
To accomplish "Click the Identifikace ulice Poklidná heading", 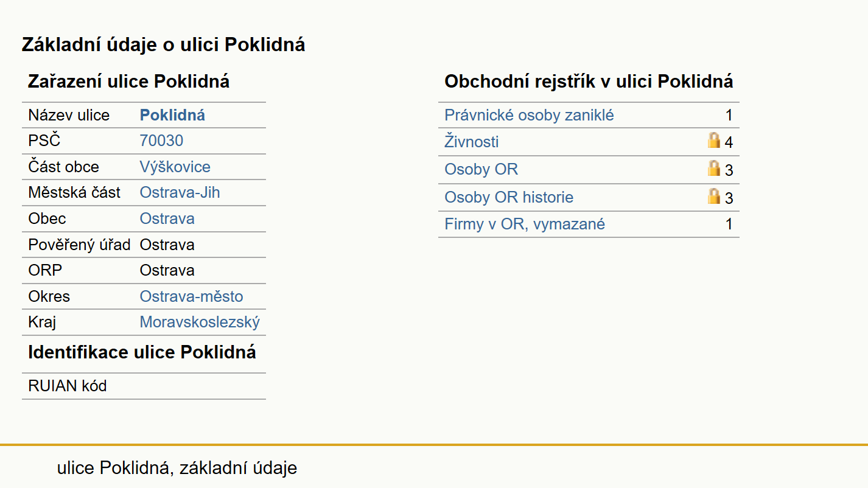I will click(142, 352).
